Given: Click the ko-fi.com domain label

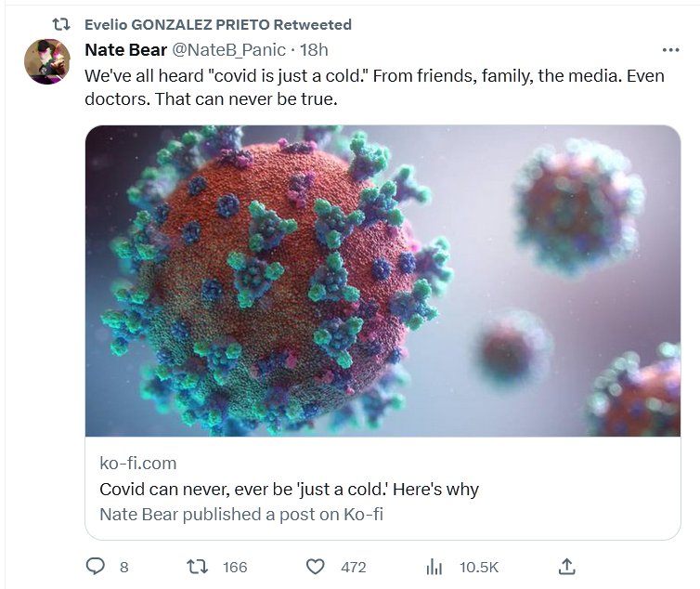Looking at the screenshot, I should point(137,463).
